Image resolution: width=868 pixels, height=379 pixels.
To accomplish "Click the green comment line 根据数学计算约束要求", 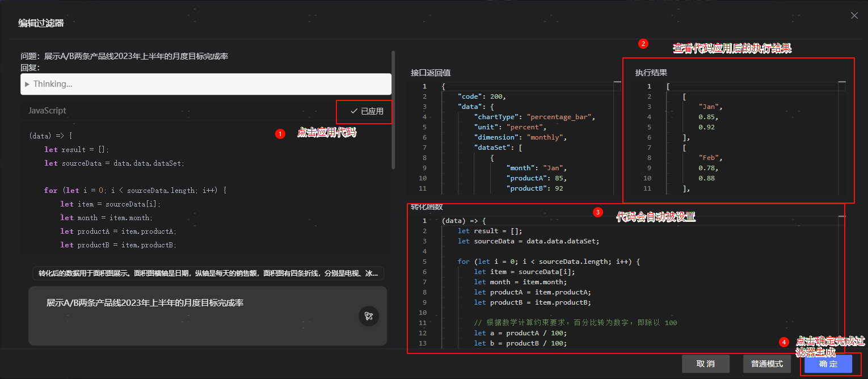I will pyautogui.click(x=575, y=323).
